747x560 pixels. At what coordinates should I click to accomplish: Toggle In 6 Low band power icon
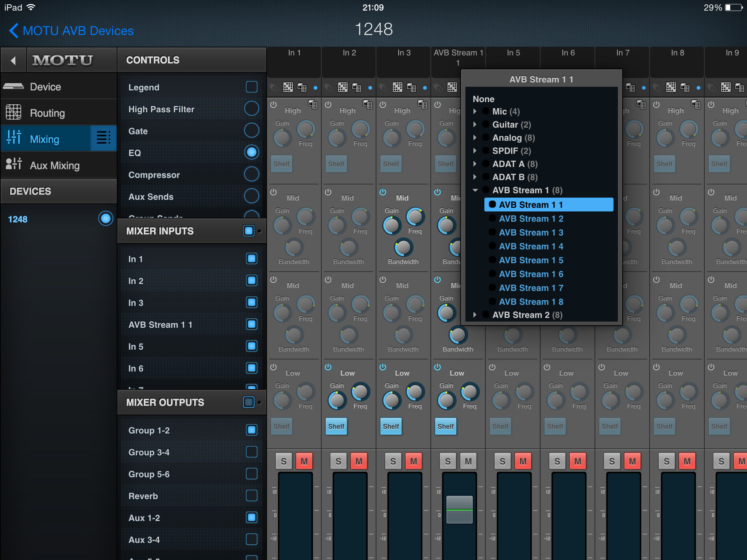[547, 367]
